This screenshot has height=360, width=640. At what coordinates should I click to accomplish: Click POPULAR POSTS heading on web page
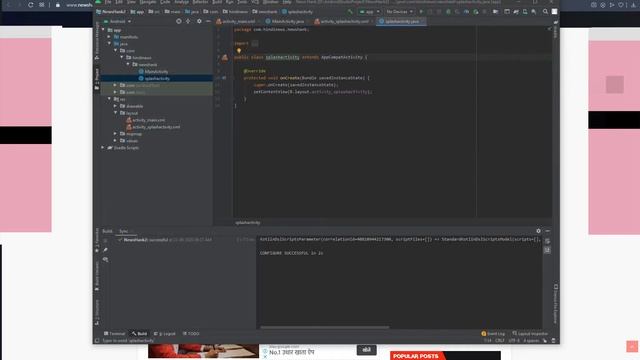[x=416, y=356]
